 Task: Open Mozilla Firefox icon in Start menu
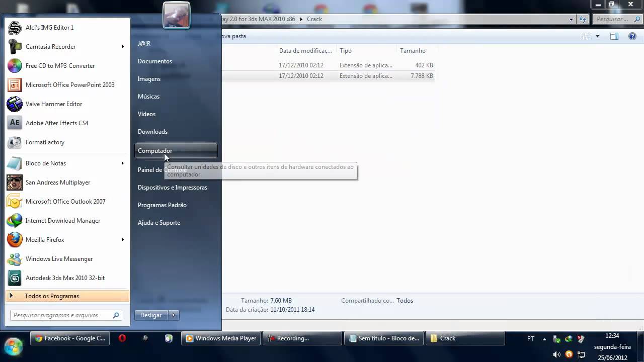tap(15, 240)
